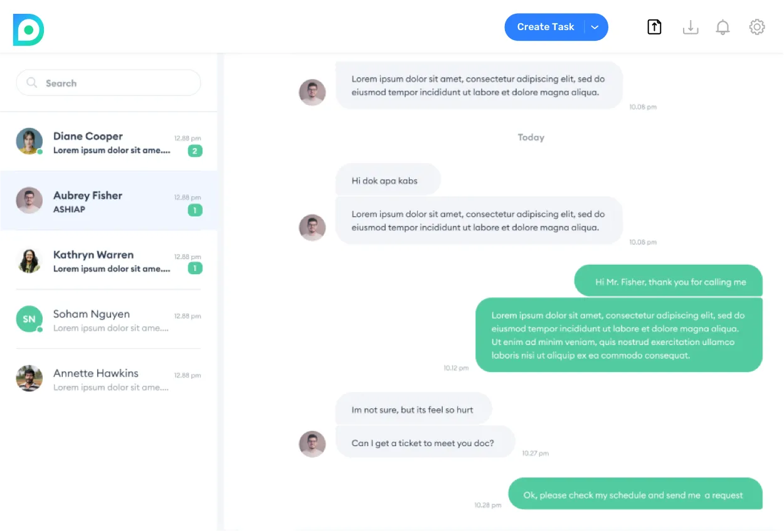Open Soham Nguyen's conversation

(111, 320)
